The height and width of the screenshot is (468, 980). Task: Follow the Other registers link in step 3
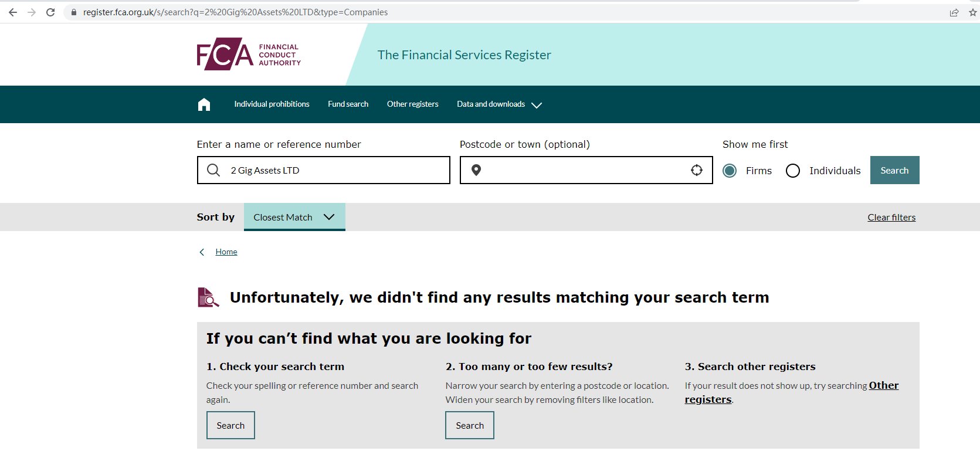click(883, 385)
